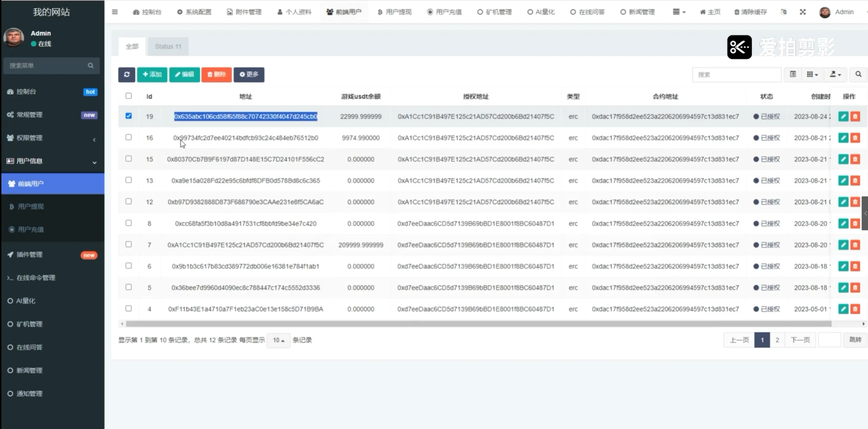This screenshot has width=868, height=429.
Task: Check the checkbox for row id 8
Action: (128, 223)
